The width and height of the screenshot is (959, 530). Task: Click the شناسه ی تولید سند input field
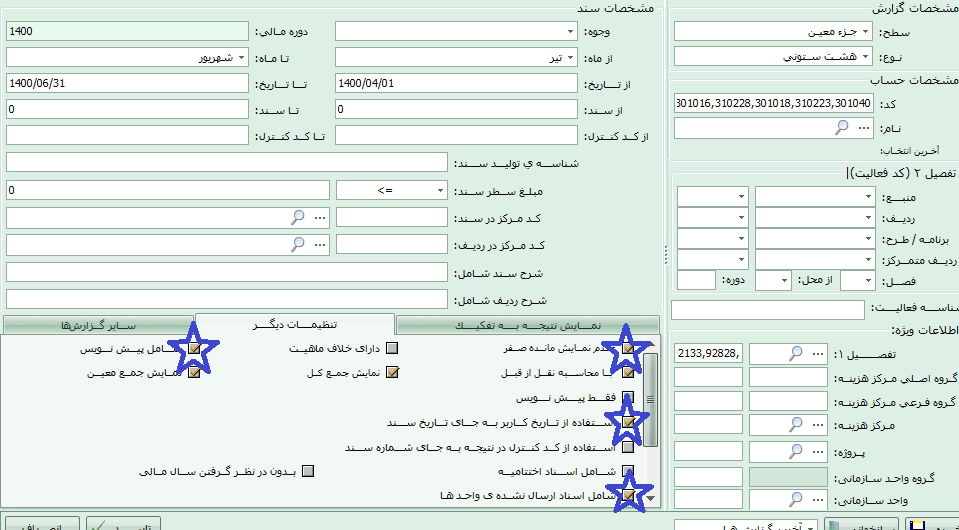coord(227,163)
